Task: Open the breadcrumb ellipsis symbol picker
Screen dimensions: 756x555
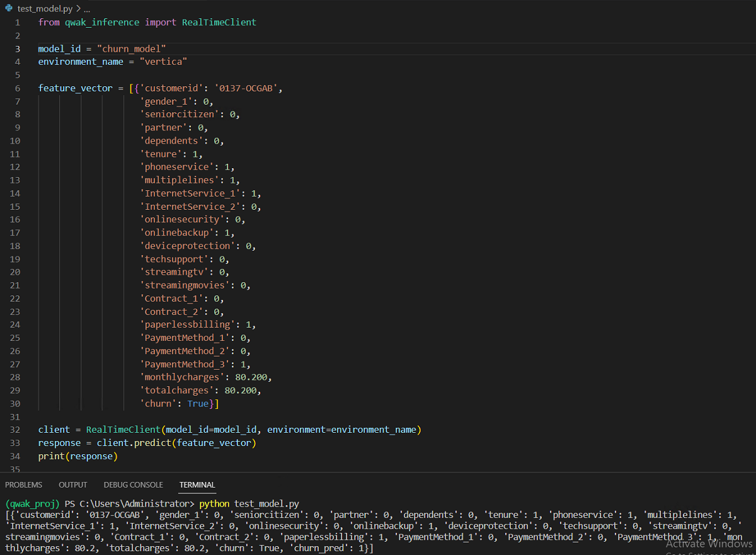Action: (87, 9)
